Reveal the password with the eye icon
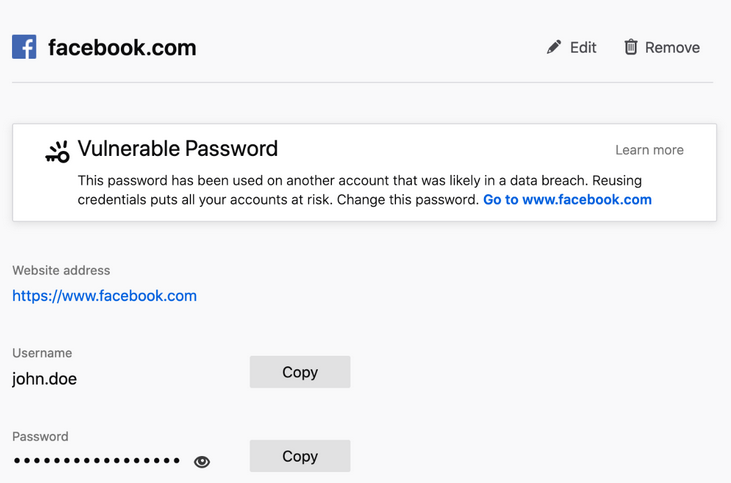The image size is (731, 483). [x=202, y=462]
